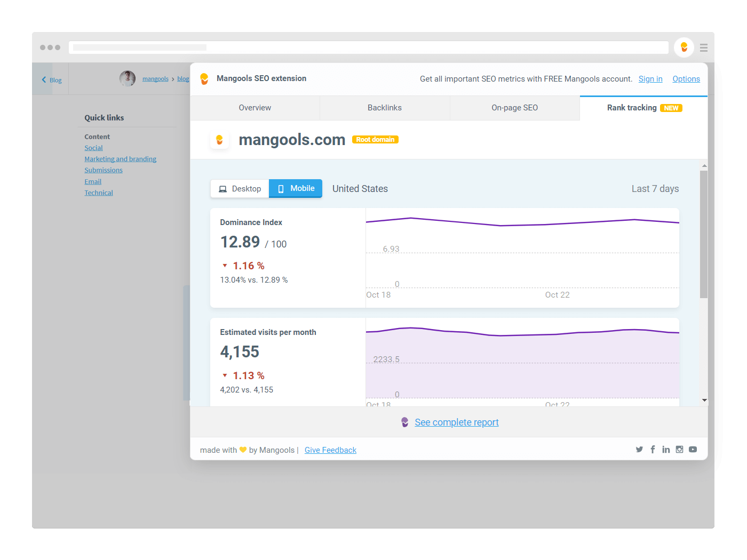Open the Submissions quick link
This screenshot has width=747, height=560.
tap(104, 170)
